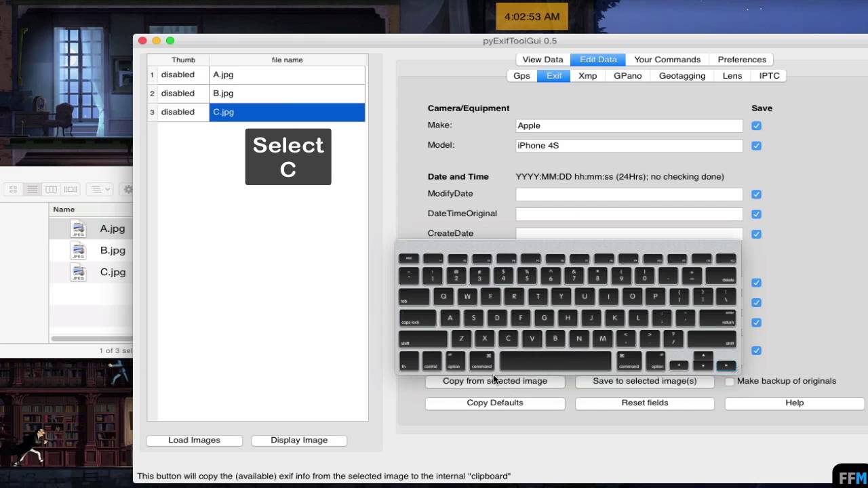The height and width of the screenshot is (488, 868).
Task: Switch Finder window to list view
Action: point(32,189)
